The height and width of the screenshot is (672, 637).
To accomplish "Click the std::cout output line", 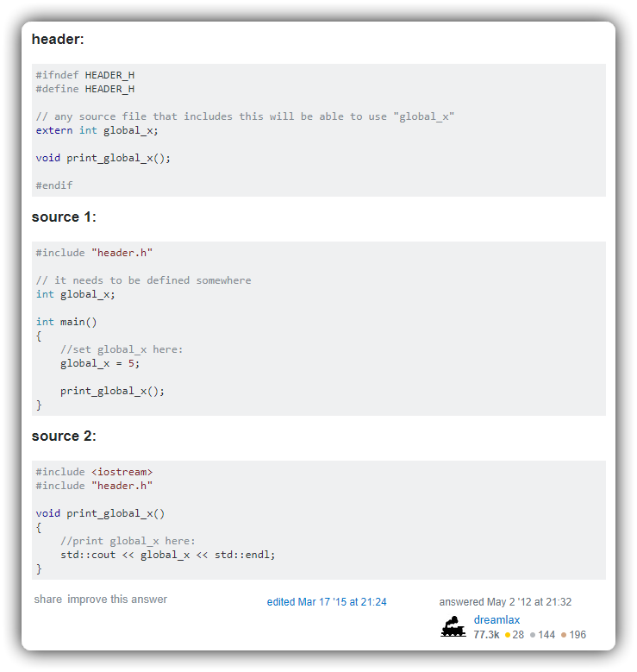I will (167, 555).
